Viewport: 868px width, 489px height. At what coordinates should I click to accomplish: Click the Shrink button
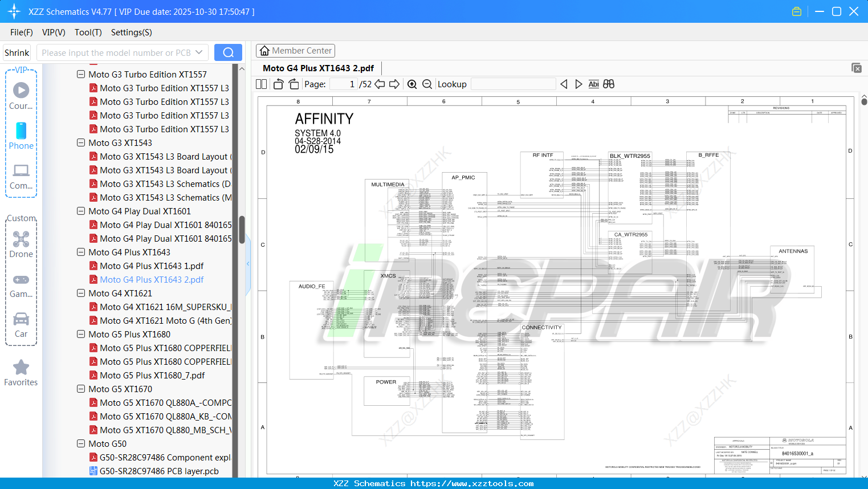click(x=17, y=52)
